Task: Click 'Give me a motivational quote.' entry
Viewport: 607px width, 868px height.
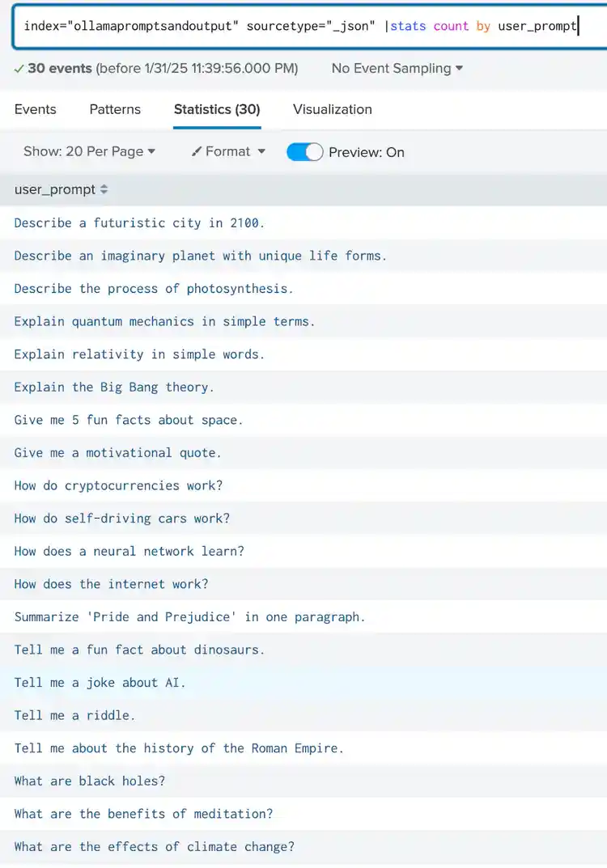Action: [x=117, y=453]
